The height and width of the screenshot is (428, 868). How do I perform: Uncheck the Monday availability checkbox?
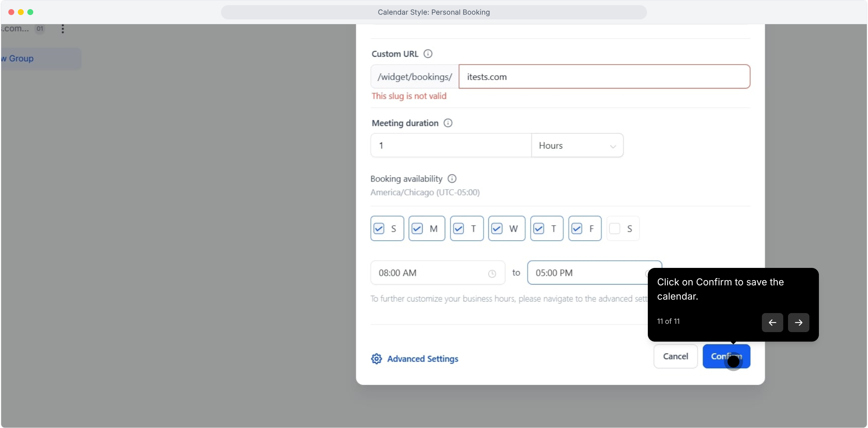[x=417, y=229]
